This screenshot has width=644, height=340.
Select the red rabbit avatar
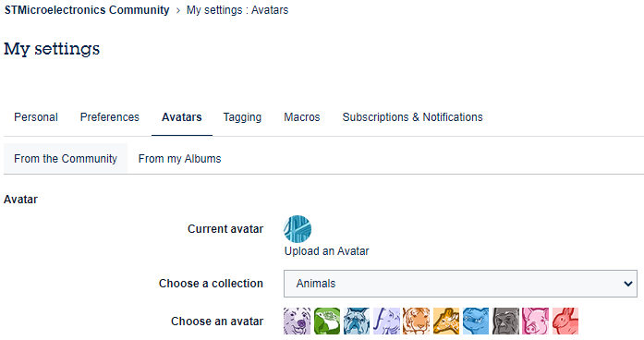point(565,322)
